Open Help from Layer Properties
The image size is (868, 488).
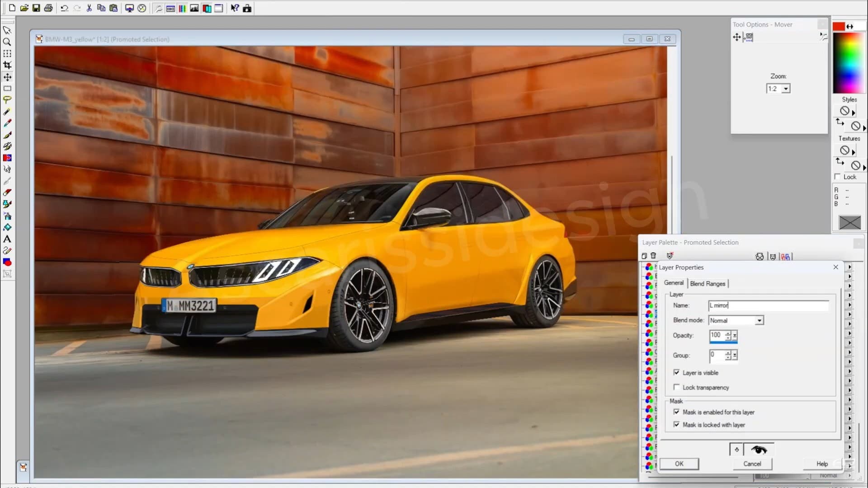coord(822,464)
